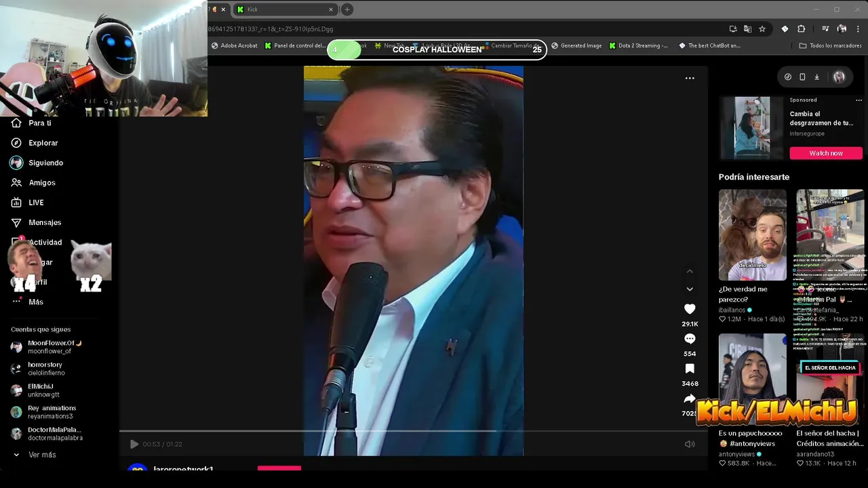The width and height of the screenshot is (868, 488).
Task: Open the install app icon in address bar
Action: 733,29
